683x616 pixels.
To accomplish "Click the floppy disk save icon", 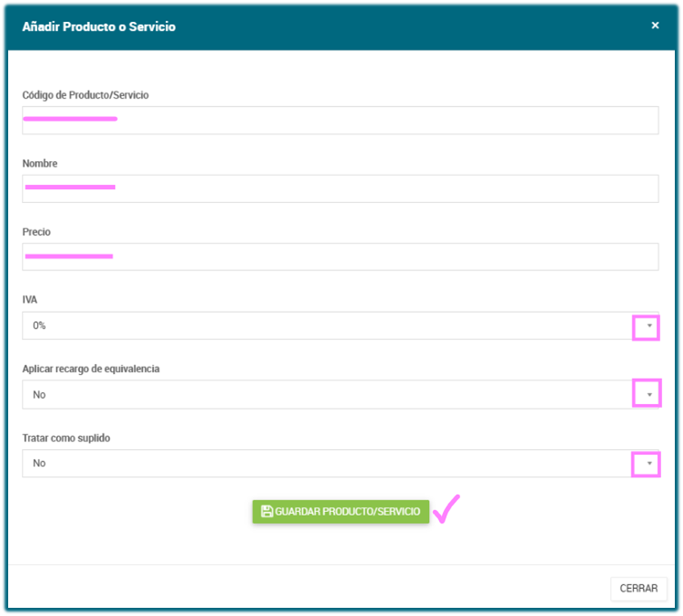I will click(x=266, y=511).
